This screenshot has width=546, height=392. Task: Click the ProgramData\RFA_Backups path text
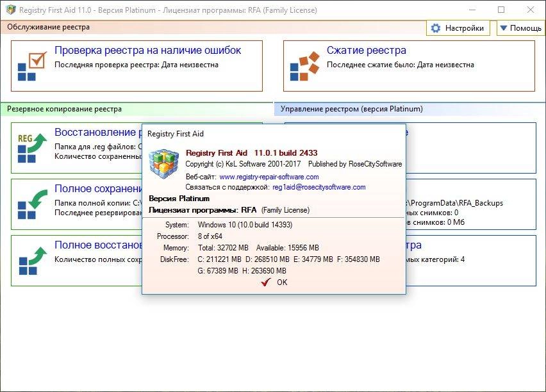454,203
